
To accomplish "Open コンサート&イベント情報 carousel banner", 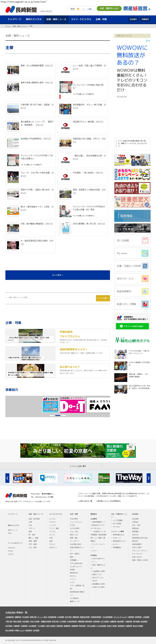I will pyautogui.click(x=50, y=405).
